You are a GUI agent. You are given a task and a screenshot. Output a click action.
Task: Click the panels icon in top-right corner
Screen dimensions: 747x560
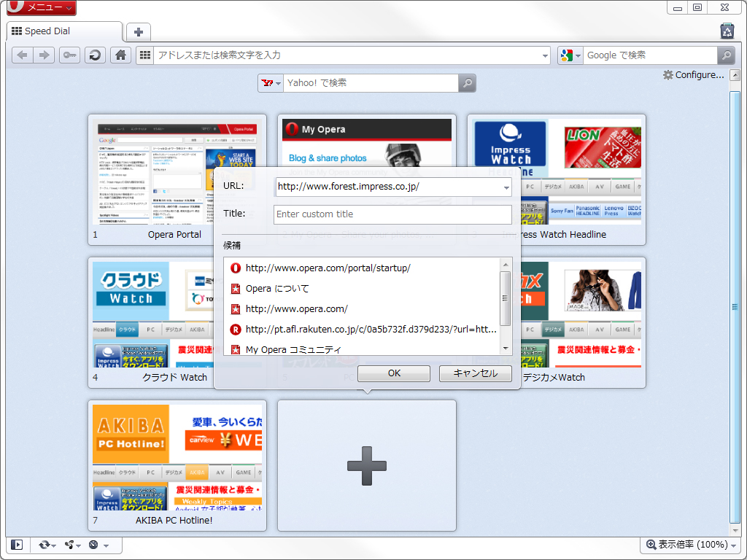point(726,31)
